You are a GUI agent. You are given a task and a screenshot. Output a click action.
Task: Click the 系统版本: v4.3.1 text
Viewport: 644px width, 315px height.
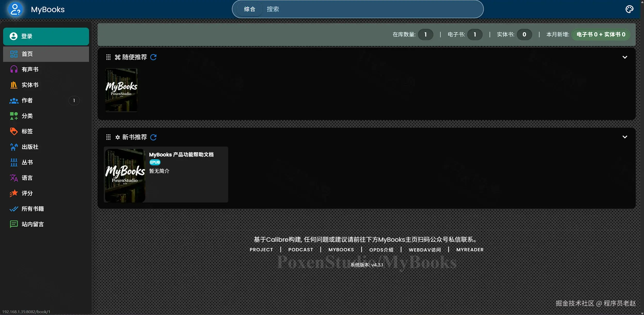click(x=367, y=265)
